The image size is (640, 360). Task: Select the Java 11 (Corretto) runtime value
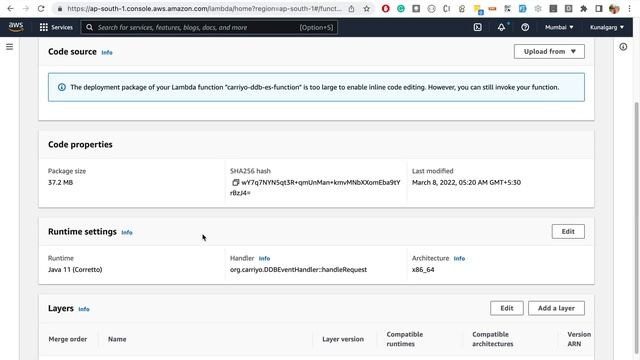pyautogui.click(x=75, y=270)
